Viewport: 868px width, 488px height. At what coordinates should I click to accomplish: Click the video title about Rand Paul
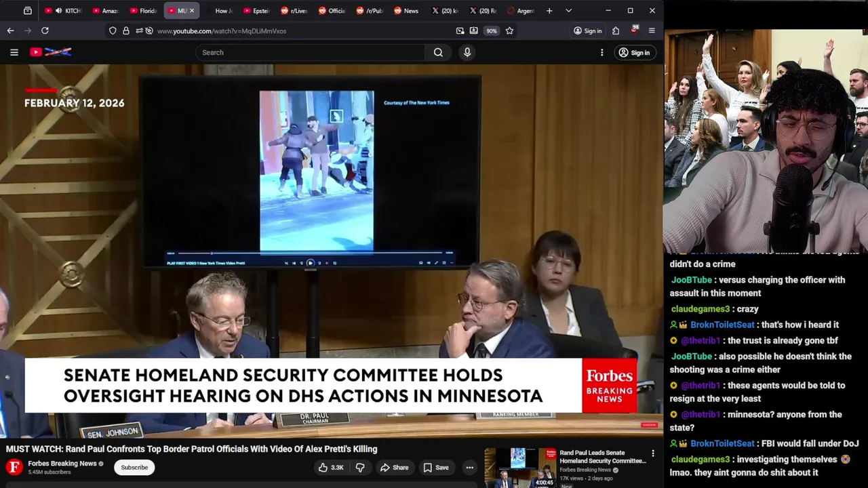(191, 449)
